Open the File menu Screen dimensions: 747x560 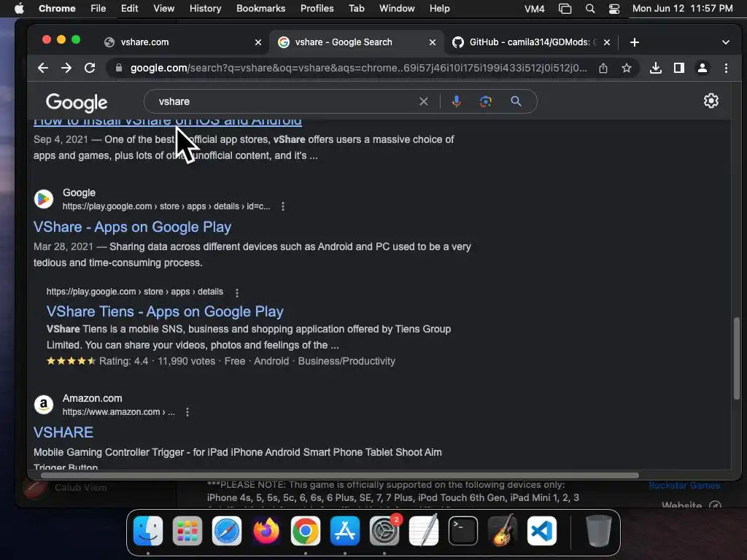[x=98, y=9]
